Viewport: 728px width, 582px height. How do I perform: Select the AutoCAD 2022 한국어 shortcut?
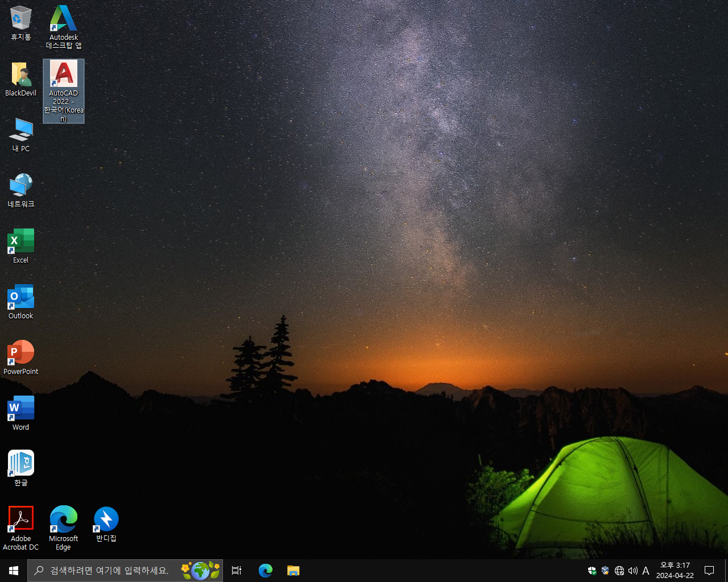pyautogui.click(x=64, y=91)
